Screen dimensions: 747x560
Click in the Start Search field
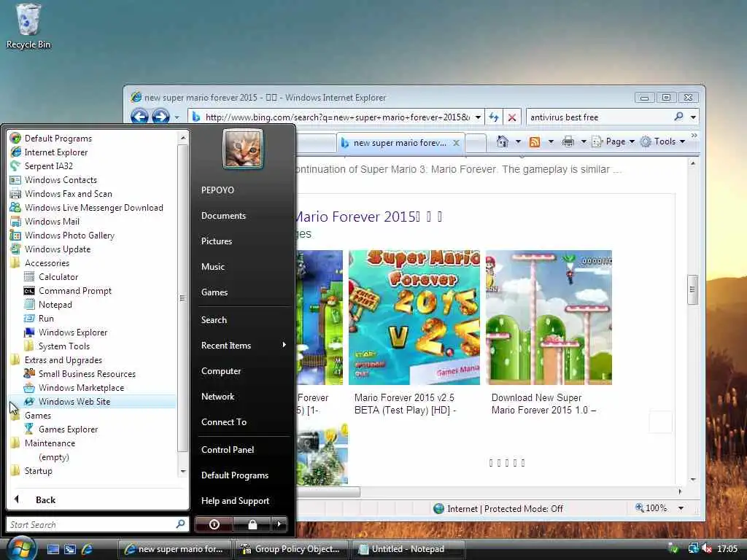[x=90, y=524]
